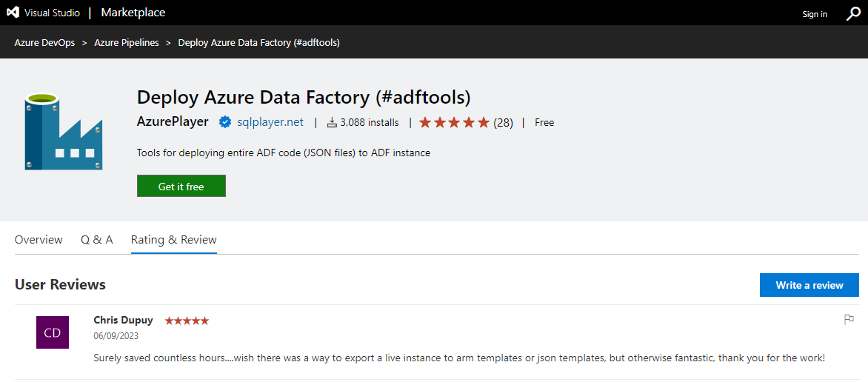Select the Rating & Review tab
This screenshot has width=868, height=382.
174,240
